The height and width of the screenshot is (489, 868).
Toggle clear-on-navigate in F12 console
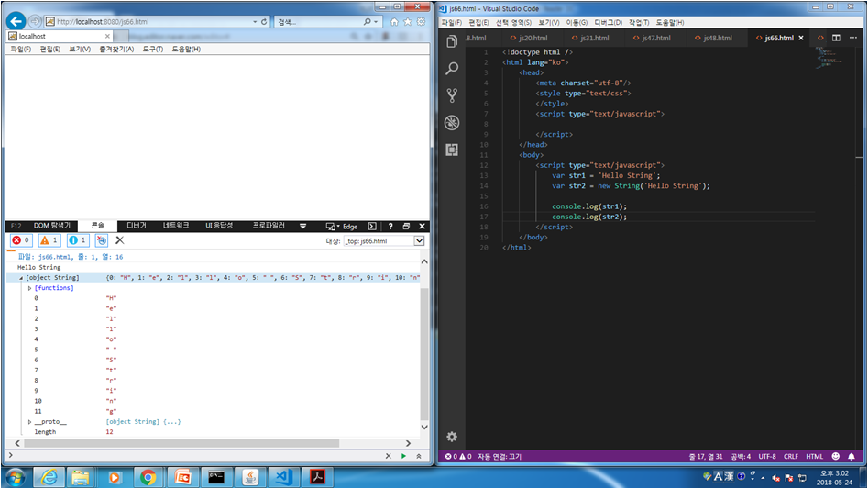tap(102, 240)
